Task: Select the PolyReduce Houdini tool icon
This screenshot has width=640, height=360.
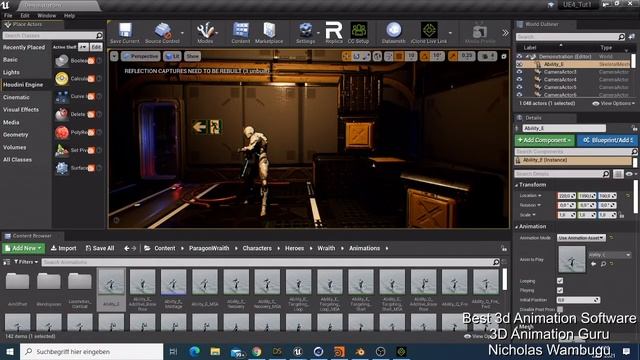Action: click(62, 132)
